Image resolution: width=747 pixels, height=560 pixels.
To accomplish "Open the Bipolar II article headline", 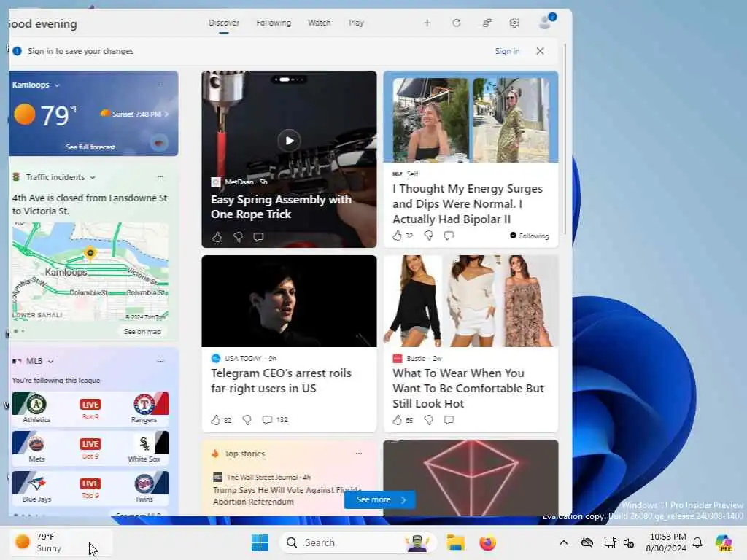I will 468,204.
